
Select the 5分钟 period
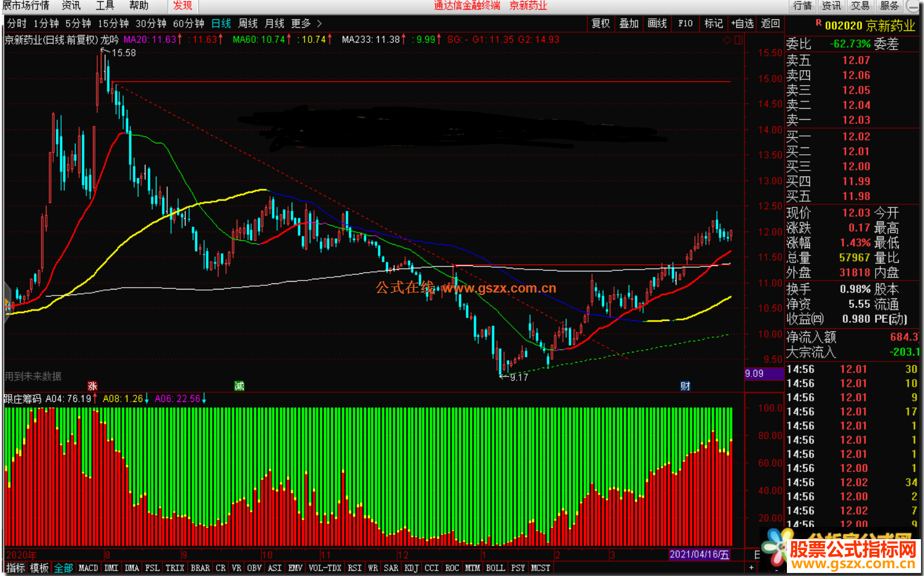(x=78, y=24)
